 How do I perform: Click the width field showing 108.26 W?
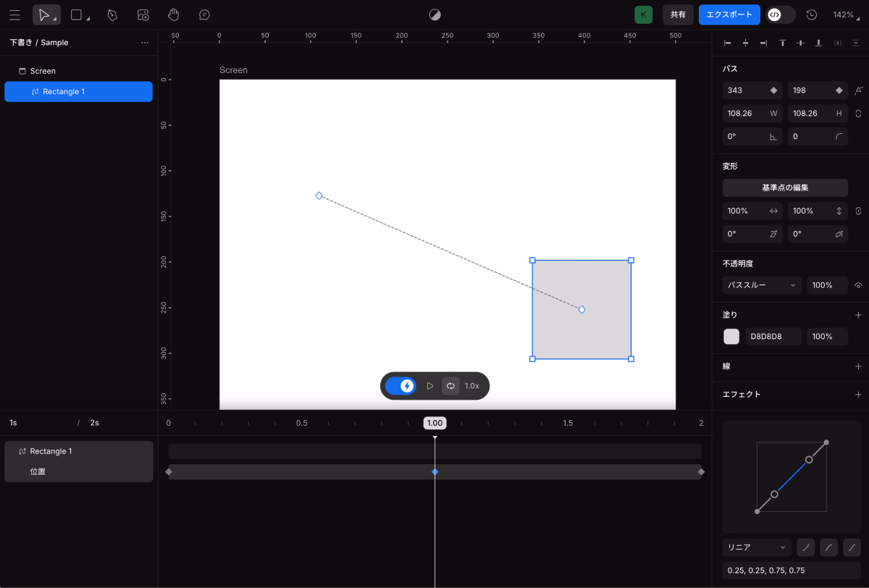point(752,114)
